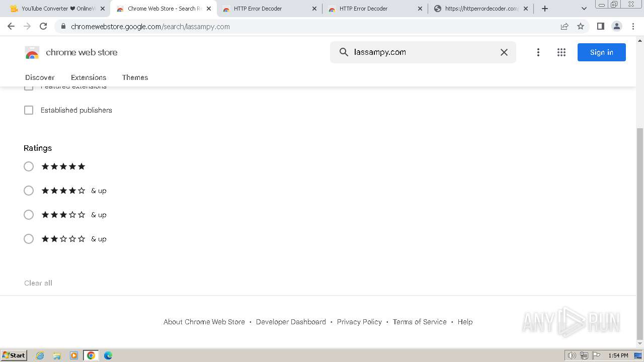This screenshot has width=644, height=362.
Task: Expand the tab search dropdown arrow
Action: [x=584, y=9]
